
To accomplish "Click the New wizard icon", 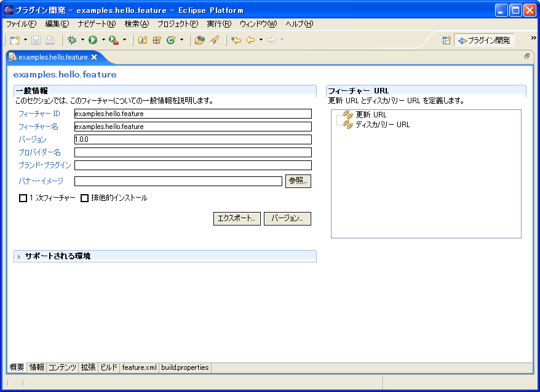I will [15, 40].
